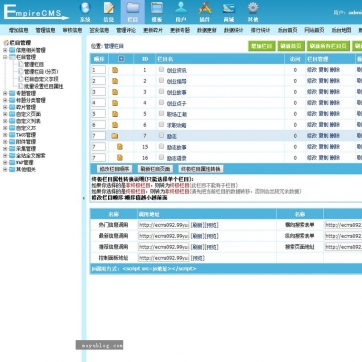Screen dimensions: 362x362
Task: Expand the 自定义页面 tree node
Action: click(x=5, y=114)
